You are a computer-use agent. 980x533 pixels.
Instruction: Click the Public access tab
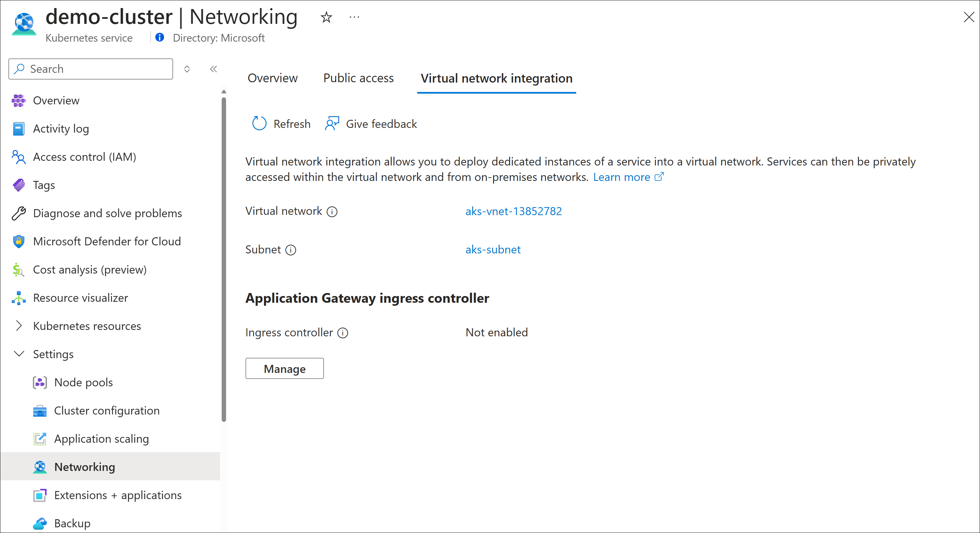point(359,78)
